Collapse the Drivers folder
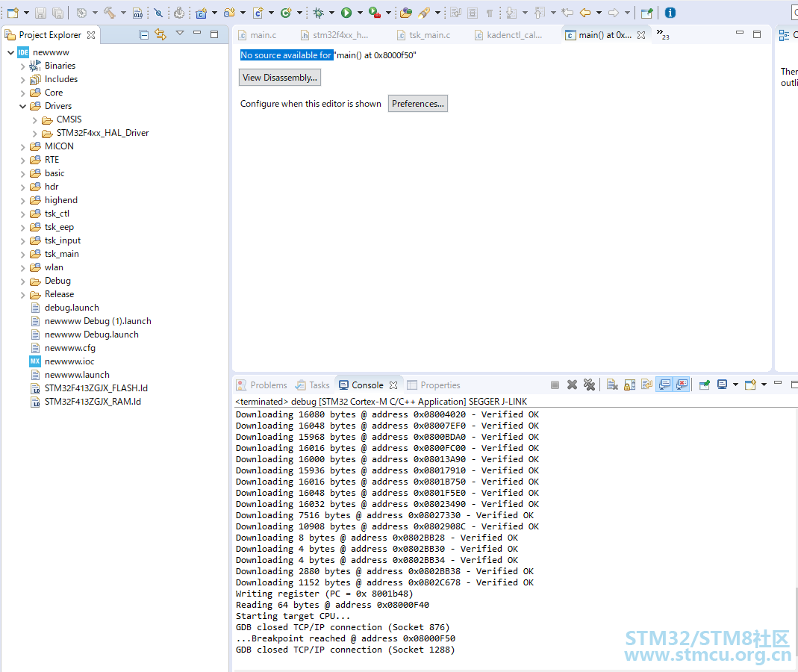The height and width of the screenshot is (672, 798). [23, 106]
